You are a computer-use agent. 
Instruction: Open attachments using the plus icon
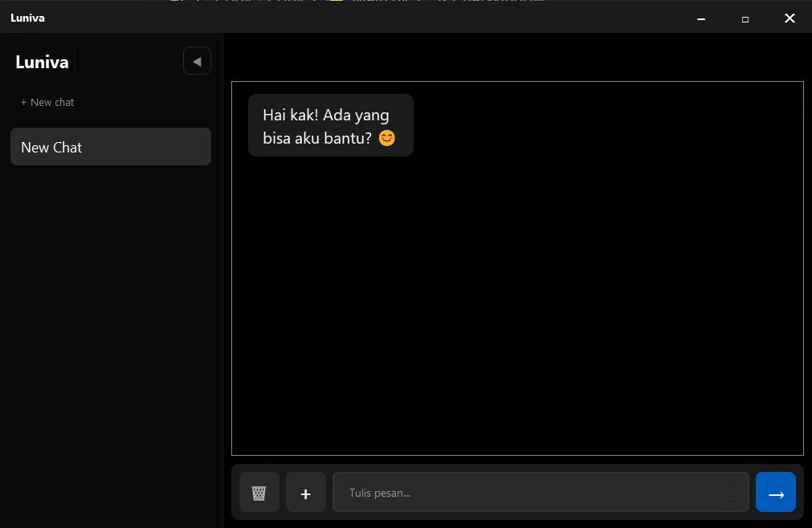[x=306, y=492]
